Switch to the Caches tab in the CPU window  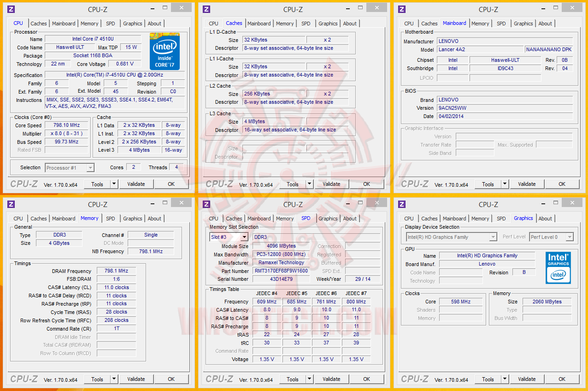(39, 24)
